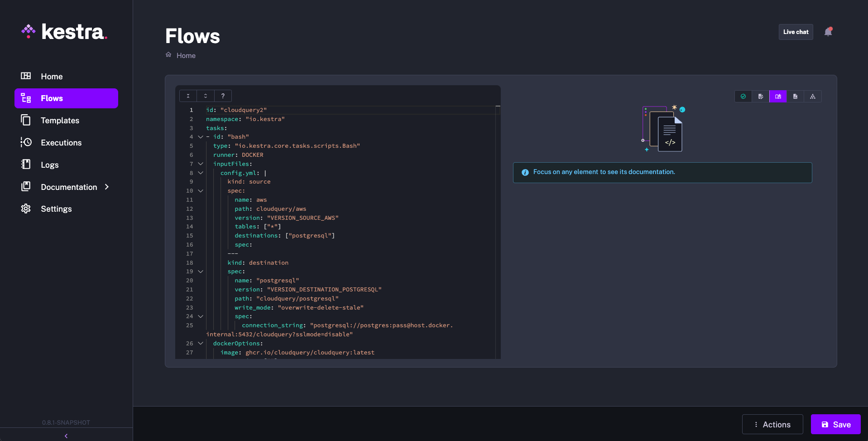Screen dimensions: 868x441
Task: Click the documentation illustration image
Action: point(663,129)
